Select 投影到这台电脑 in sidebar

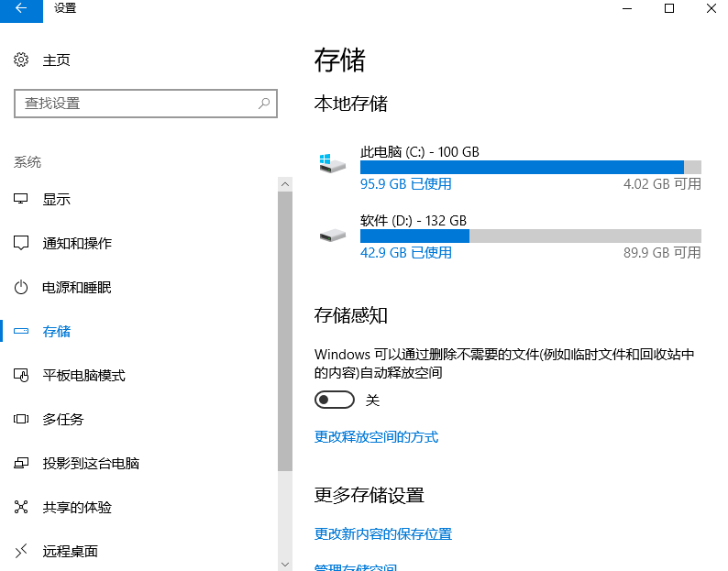tap(91, 463)
